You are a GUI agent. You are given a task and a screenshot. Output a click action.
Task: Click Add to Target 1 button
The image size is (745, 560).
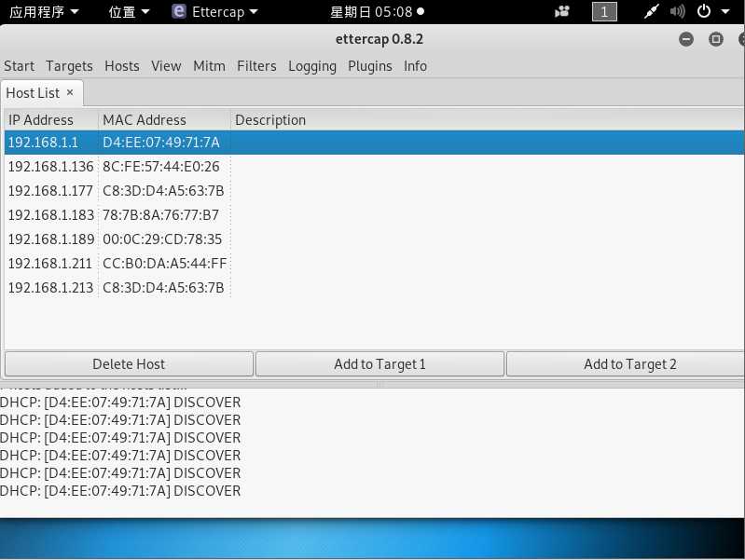tap(379, 364)
